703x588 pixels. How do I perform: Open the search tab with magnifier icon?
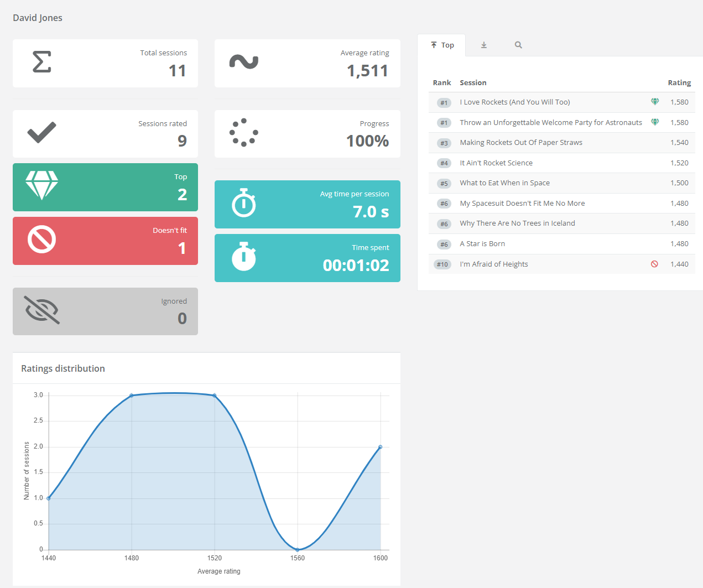click(x=518, y=45)
